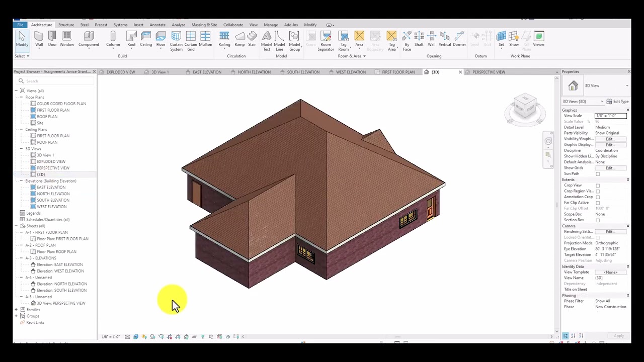Go to the Massing & Site tab

204,25
